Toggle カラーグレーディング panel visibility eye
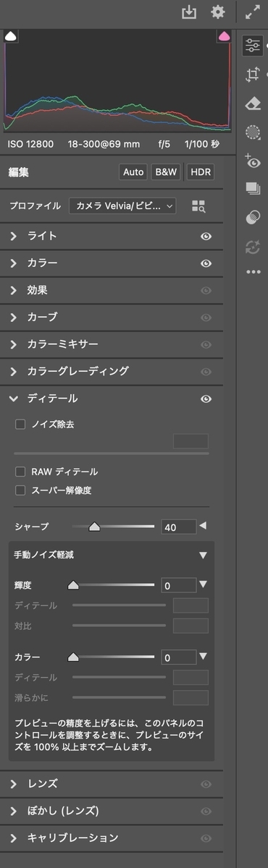This screenshot has width=268, height=868. [206, 372]
